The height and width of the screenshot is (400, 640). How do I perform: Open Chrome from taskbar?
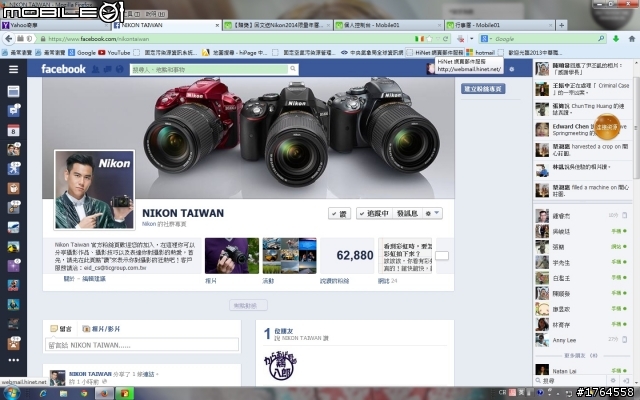click(x=84, y=393)
